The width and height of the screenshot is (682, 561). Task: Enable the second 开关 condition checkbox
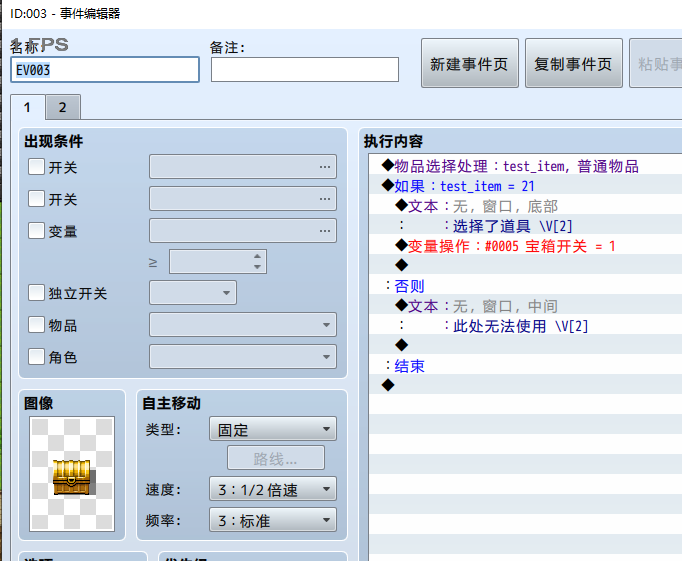click(x=36, y=199)
